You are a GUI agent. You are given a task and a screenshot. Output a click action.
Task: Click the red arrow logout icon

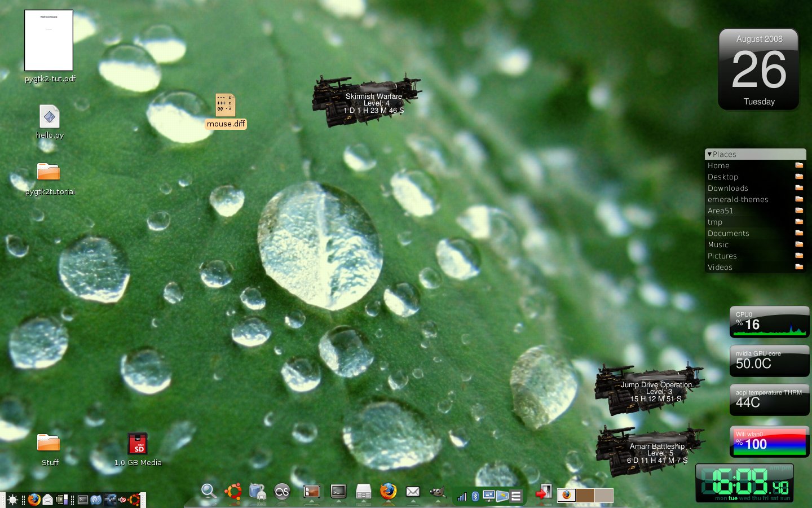tap(544, 492)
